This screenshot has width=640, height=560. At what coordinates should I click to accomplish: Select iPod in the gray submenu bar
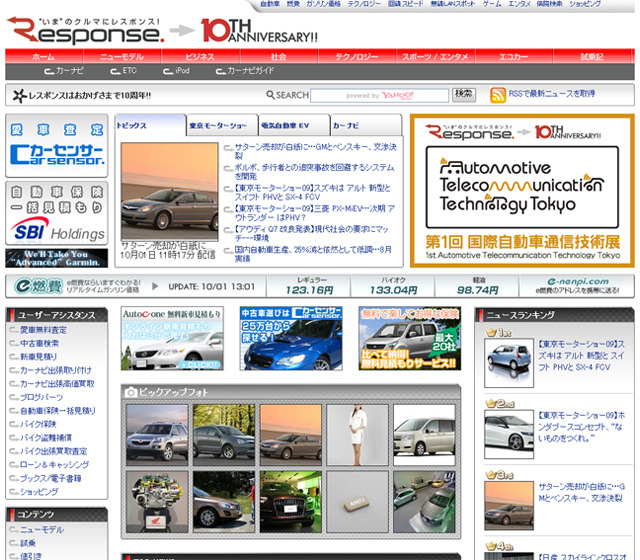click(176, 71)
